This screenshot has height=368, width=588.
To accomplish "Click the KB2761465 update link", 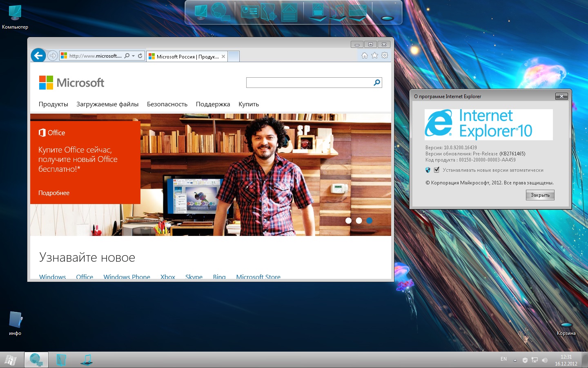I will click(x=512, y=154).
